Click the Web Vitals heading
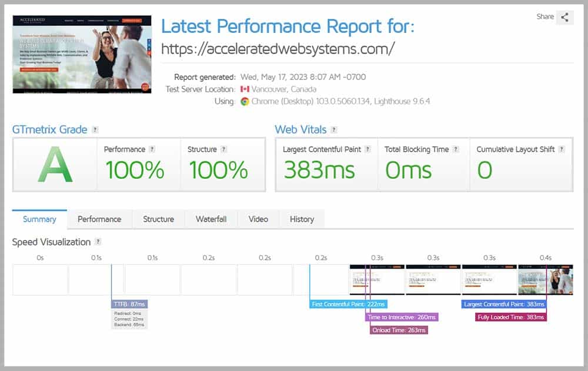Screen dimensions: 588x371 (300, 129)
